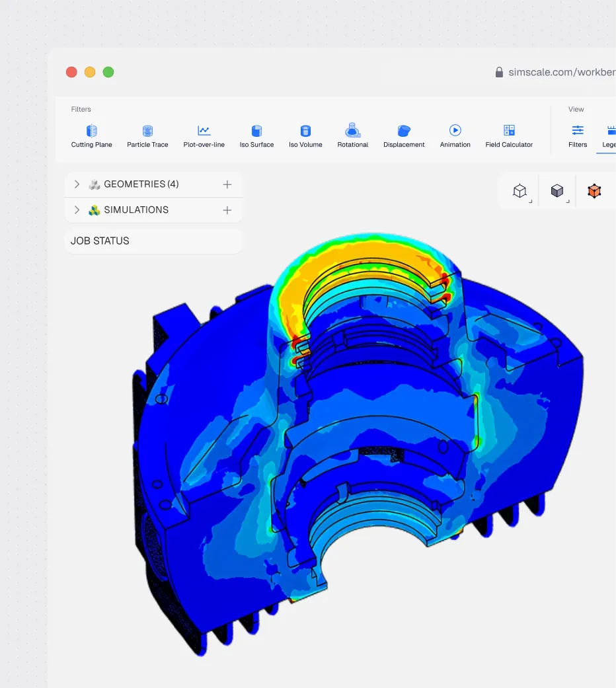This screenshot has width=616, height=688.
Task: Click the padlock security icon
Action: (x=499, y=72)
